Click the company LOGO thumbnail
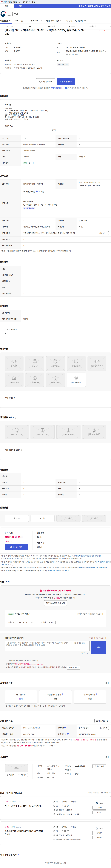The height and width of the screenshot is (868, 111). point(16,768)
